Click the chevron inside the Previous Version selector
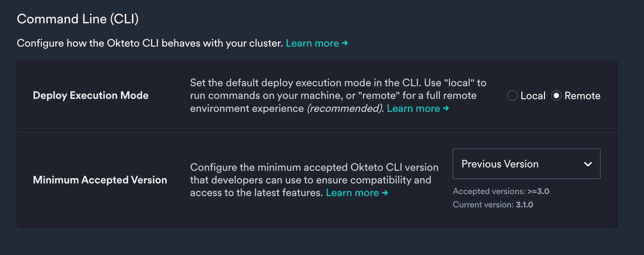644x255 pixels. pyautogui.click(x=588, y=164)
